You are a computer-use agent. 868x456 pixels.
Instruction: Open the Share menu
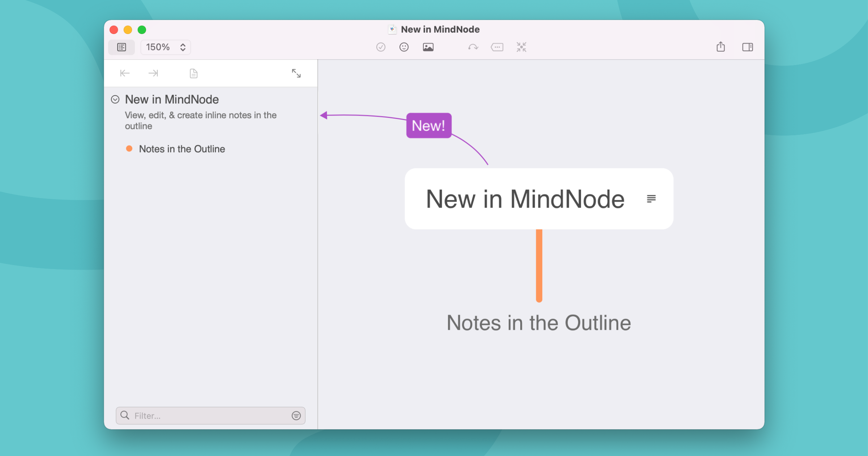click(x=721, y=47)
